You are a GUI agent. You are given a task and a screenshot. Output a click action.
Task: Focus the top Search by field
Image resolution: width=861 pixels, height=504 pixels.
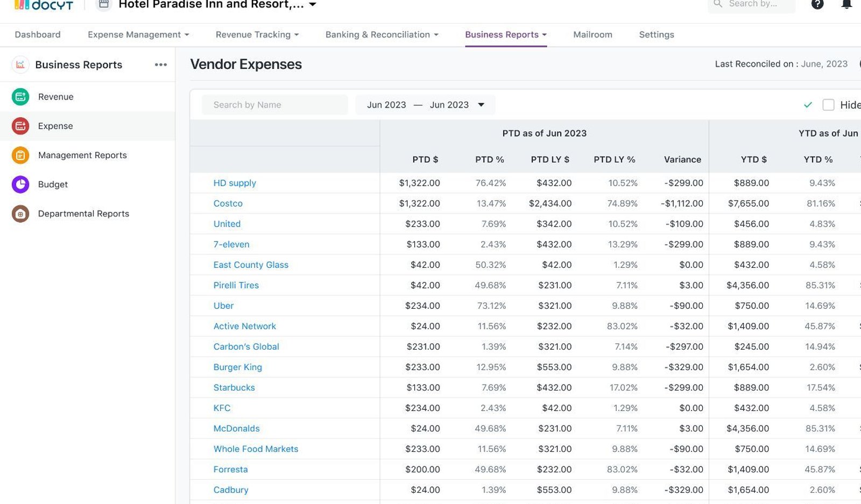(x=752, y=4)
